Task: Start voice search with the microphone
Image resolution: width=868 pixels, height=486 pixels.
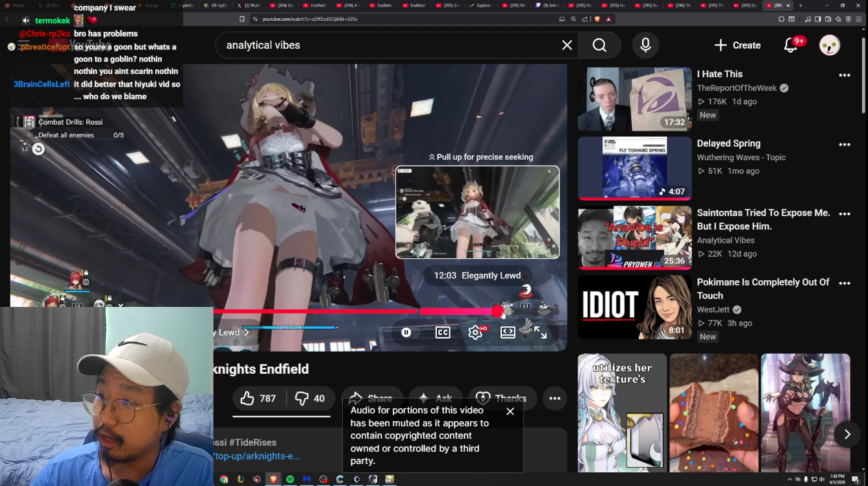Action: click(645, 45)
